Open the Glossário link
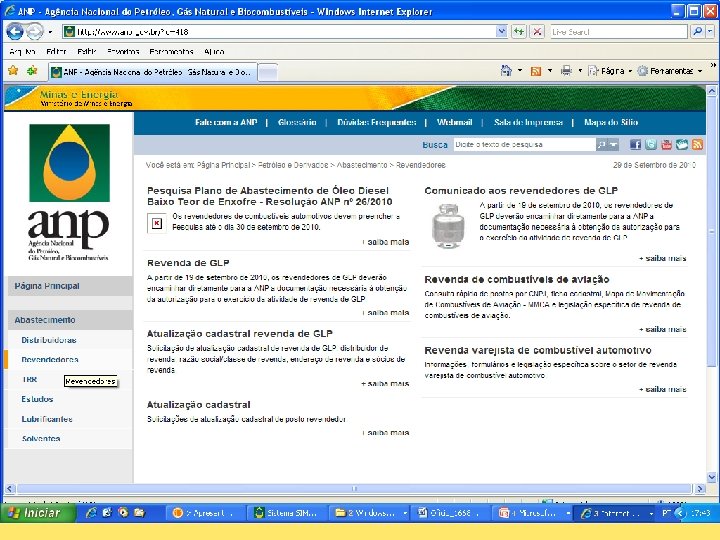This screenshot has height=540, width=720. [x=297, y=122]
